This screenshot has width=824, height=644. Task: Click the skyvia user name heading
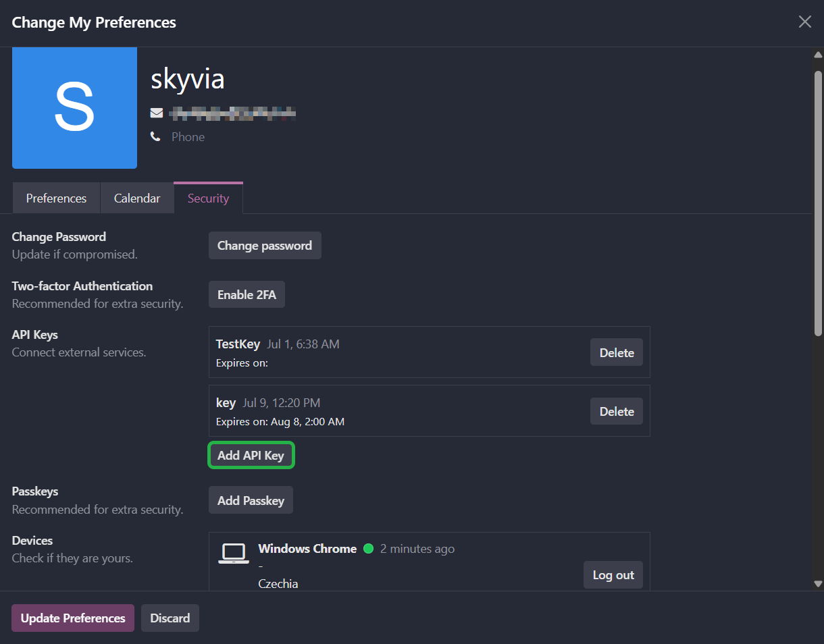click(188, 79)
